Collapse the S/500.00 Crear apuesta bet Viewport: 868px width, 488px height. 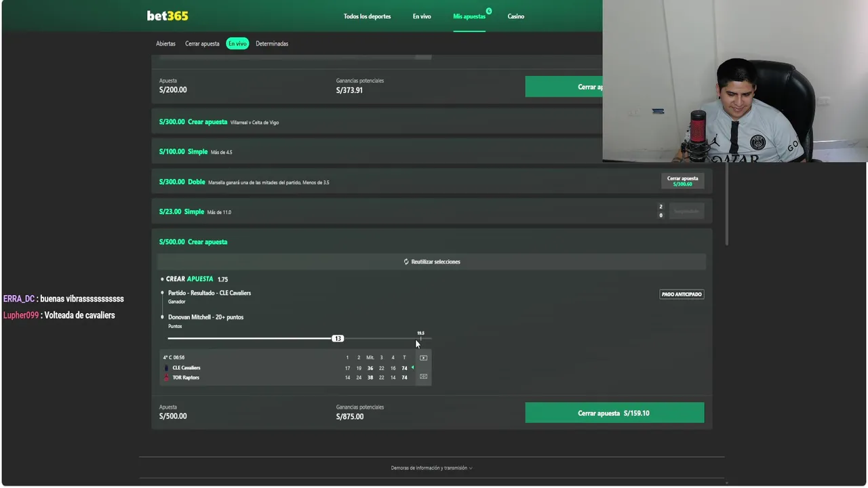431,242
